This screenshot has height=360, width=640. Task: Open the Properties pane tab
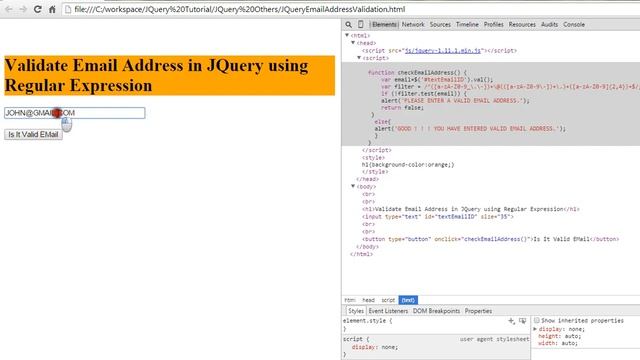click(478, 311)
